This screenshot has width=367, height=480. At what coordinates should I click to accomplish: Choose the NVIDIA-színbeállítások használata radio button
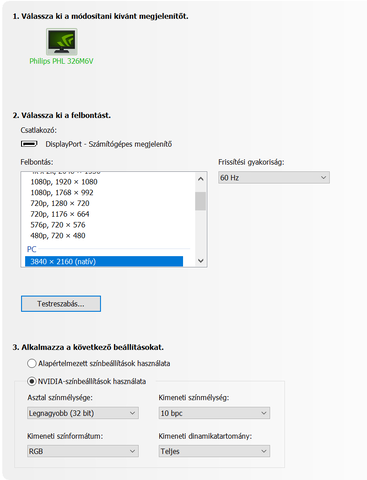point(32,381)
